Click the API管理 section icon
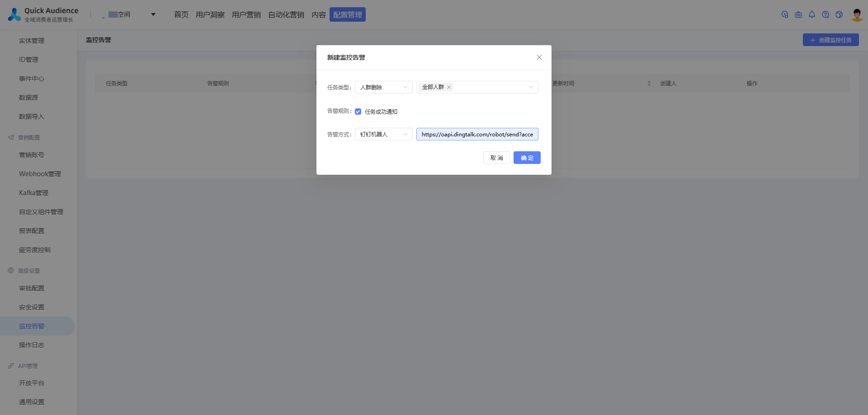 11,366
